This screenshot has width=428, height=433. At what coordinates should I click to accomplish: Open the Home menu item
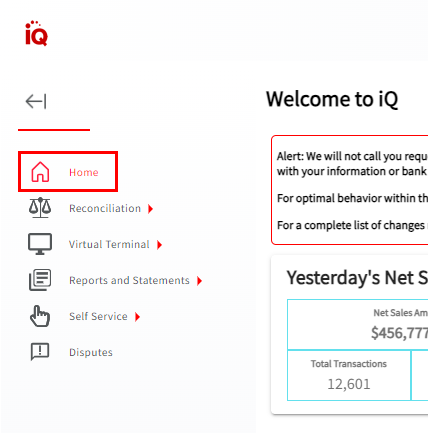click(68, 172)
